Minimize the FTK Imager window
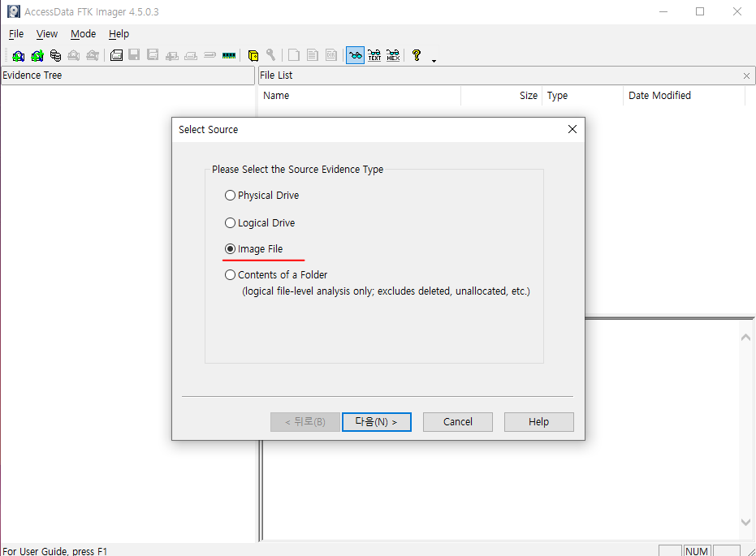756x556 pixels. 663,11
